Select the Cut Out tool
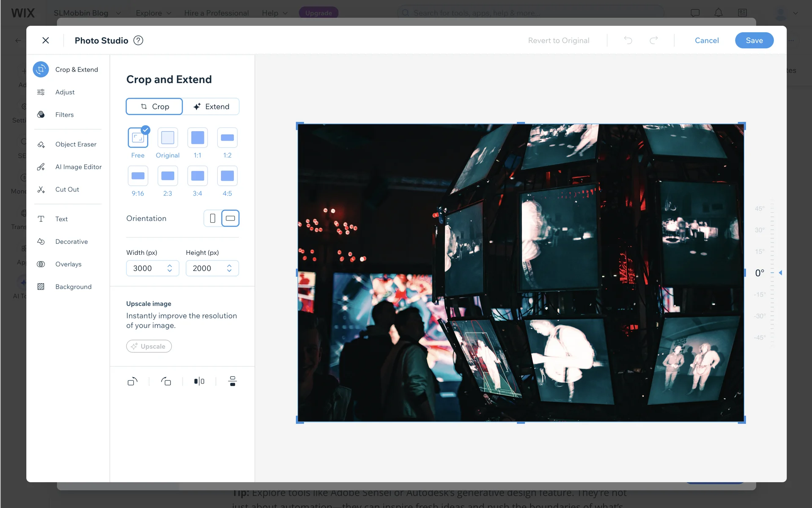 click(x=67, y=190)
